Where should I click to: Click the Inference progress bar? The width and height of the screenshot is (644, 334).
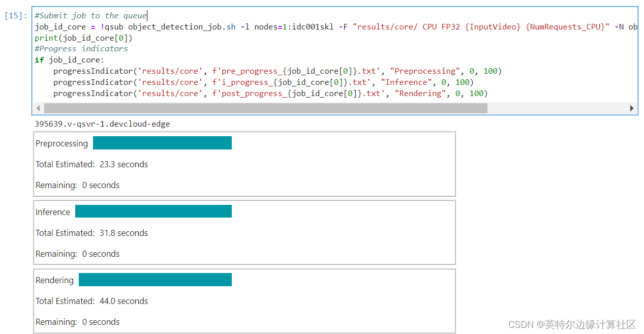(x=154, y=211)
